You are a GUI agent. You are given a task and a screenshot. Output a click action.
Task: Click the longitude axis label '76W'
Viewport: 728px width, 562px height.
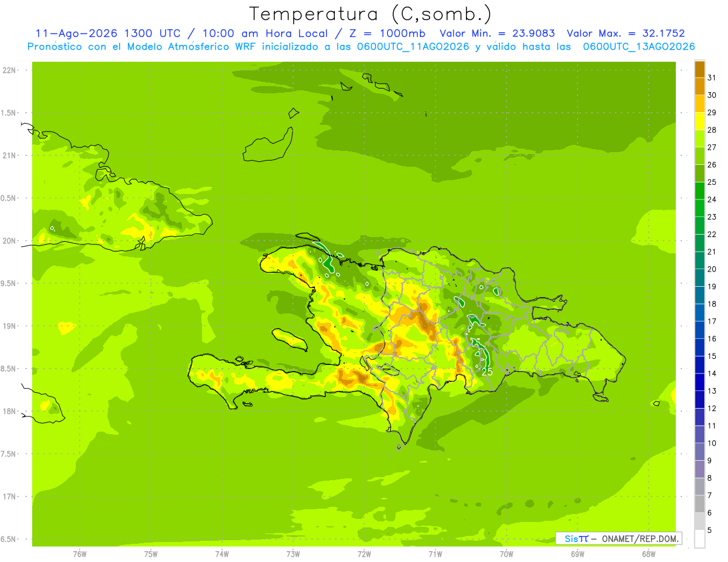[79, 555]
